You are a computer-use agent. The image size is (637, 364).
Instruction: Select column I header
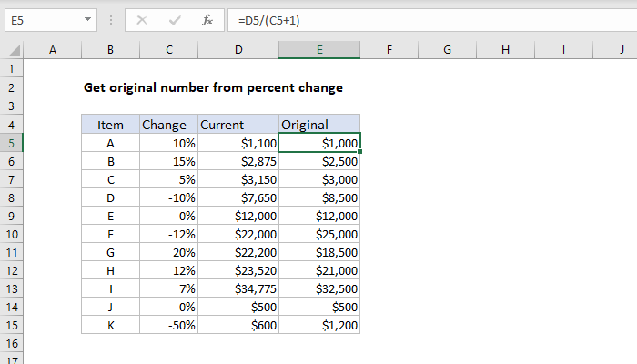pyautogui.click(x=563, y=50)
